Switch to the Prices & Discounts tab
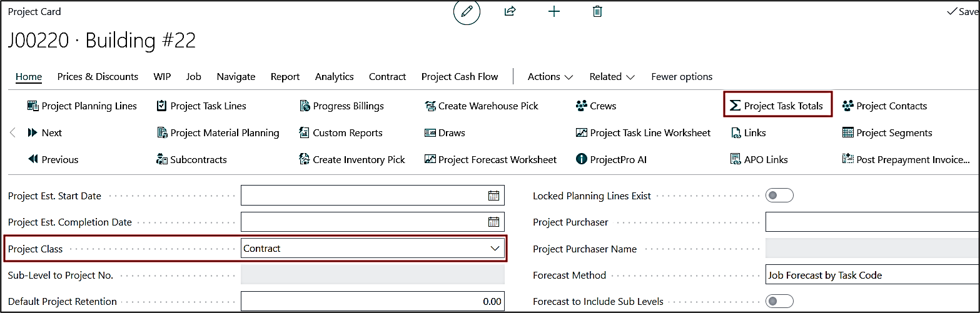The image size is (980, 313). pyautogui.click(x=98, y=77)
